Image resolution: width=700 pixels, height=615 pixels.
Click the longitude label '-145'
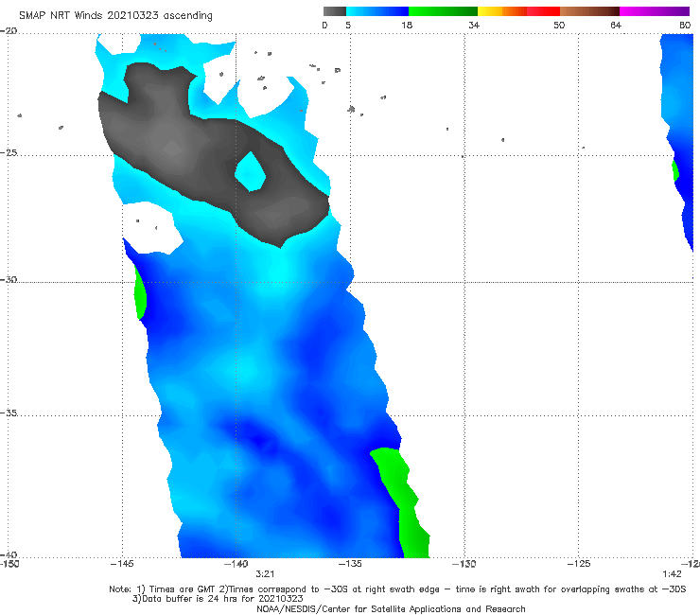pos(122,564)
